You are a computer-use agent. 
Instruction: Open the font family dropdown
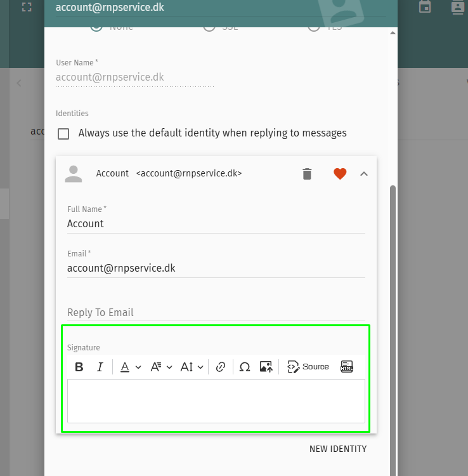(161, 367)
